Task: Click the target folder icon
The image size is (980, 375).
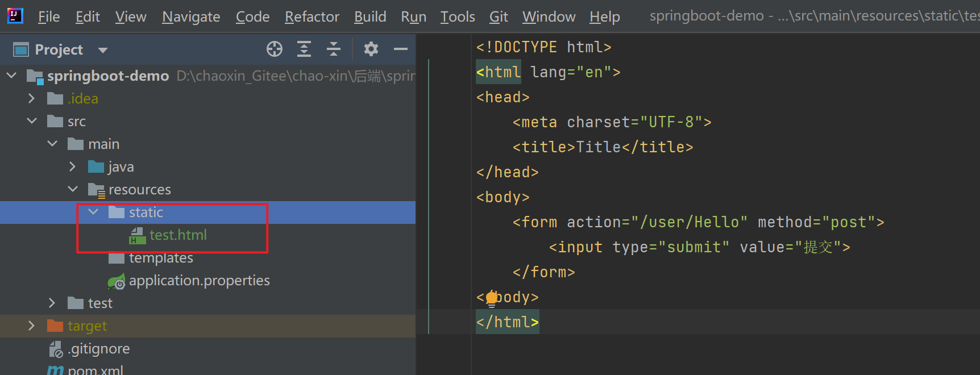Action: (55, 326)
